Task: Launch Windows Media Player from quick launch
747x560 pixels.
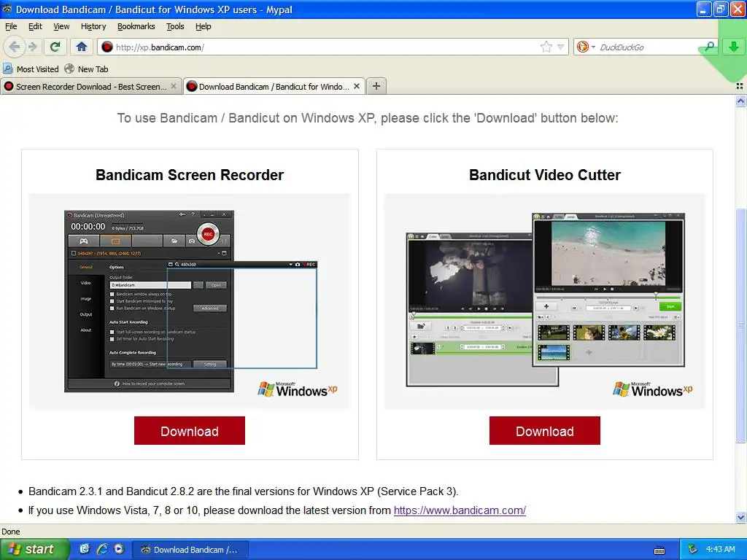Action: pyautogui.click(x=119, y=549)
